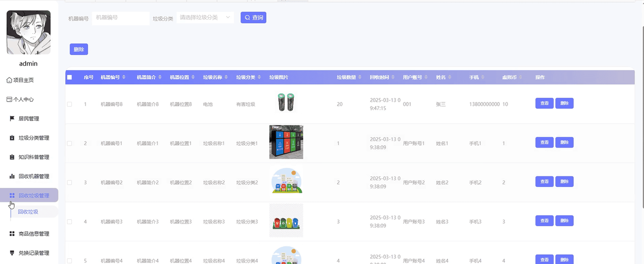Sort by 垃圾数量 column arrows

(x=360, y=78)
